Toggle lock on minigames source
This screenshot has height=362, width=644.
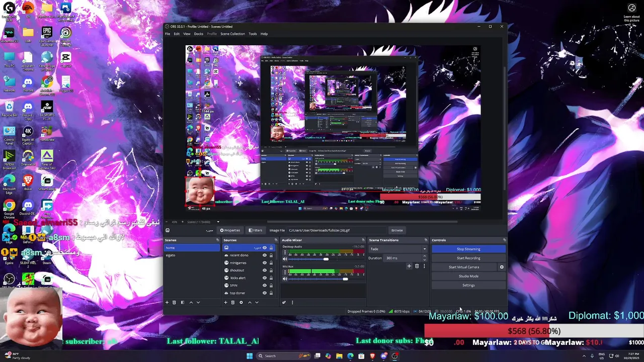(x=271, y=262)
